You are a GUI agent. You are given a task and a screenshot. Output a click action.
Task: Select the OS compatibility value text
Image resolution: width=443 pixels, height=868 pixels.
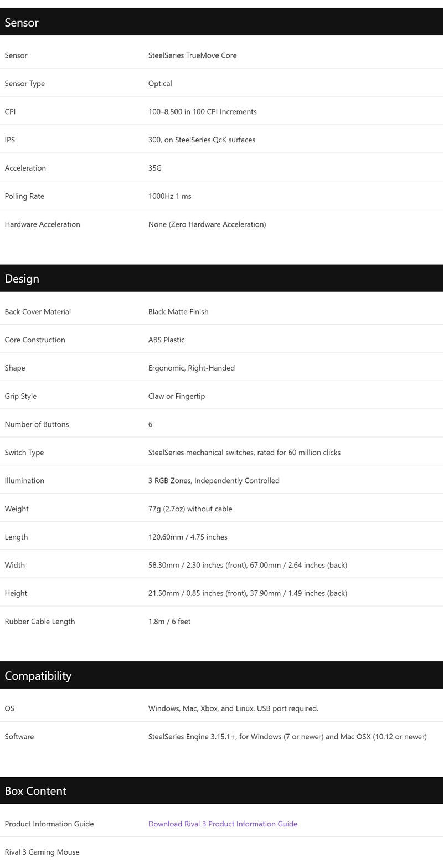click(233, 708)
